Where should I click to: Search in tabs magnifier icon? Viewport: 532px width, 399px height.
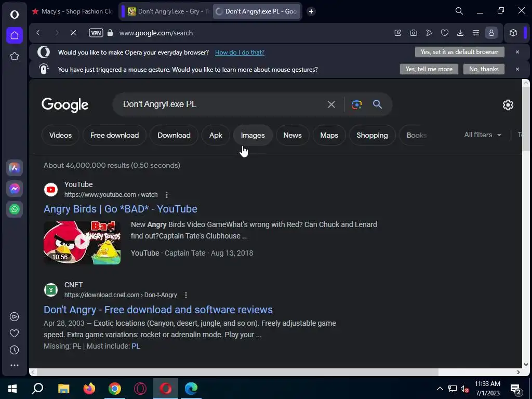click(459, 11)
